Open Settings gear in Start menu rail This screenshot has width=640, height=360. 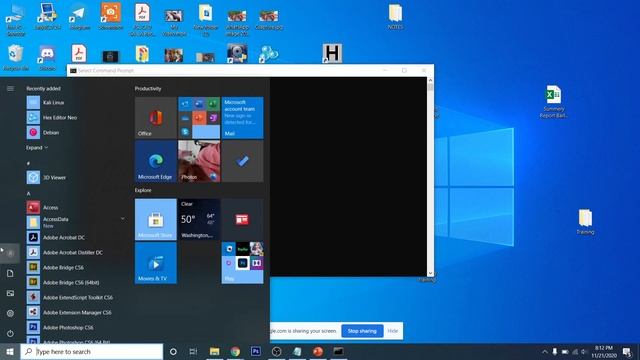click(10, 313)
